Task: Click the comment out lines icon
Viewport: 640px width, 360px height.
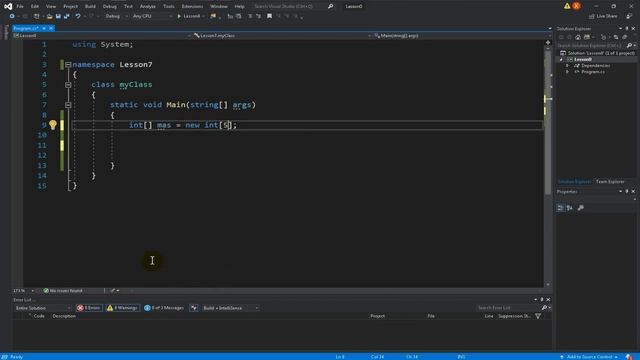Action: 250,16
